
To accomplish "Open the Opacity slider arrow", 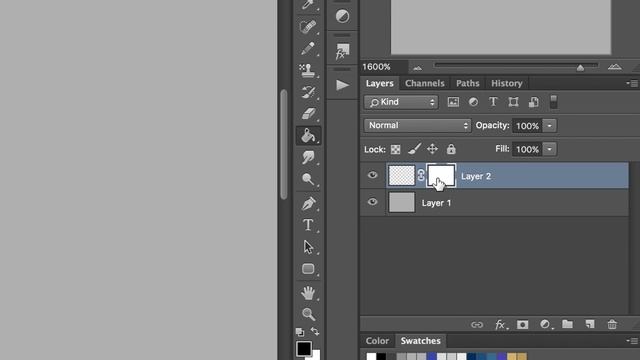I will click(x=549, y=126).
